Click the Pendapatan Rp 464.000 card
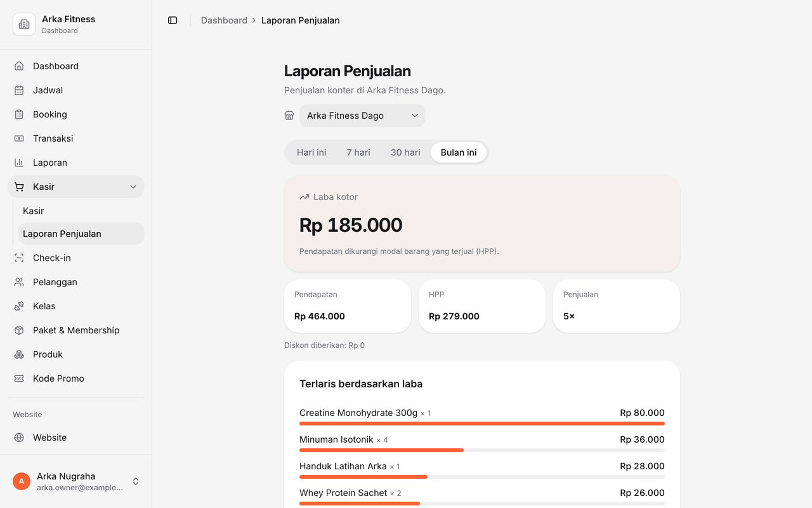Screen dimensions: 812x508 tap(348, 306)
